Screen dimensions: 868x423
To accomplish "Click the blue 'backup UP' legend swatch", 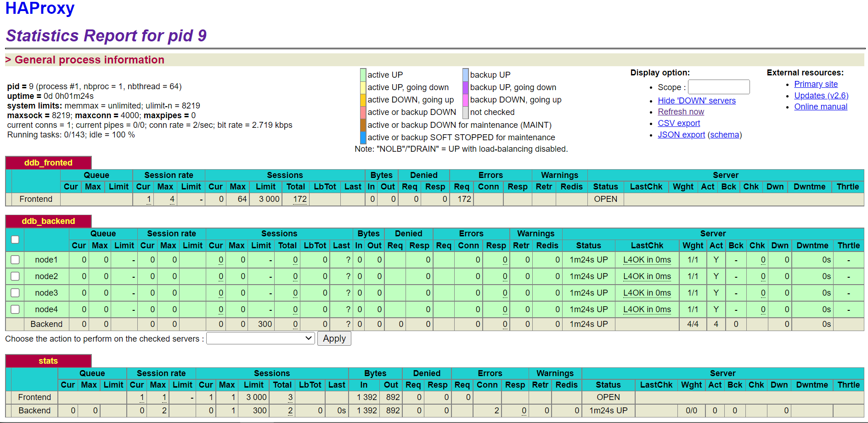I will [465, 74].
